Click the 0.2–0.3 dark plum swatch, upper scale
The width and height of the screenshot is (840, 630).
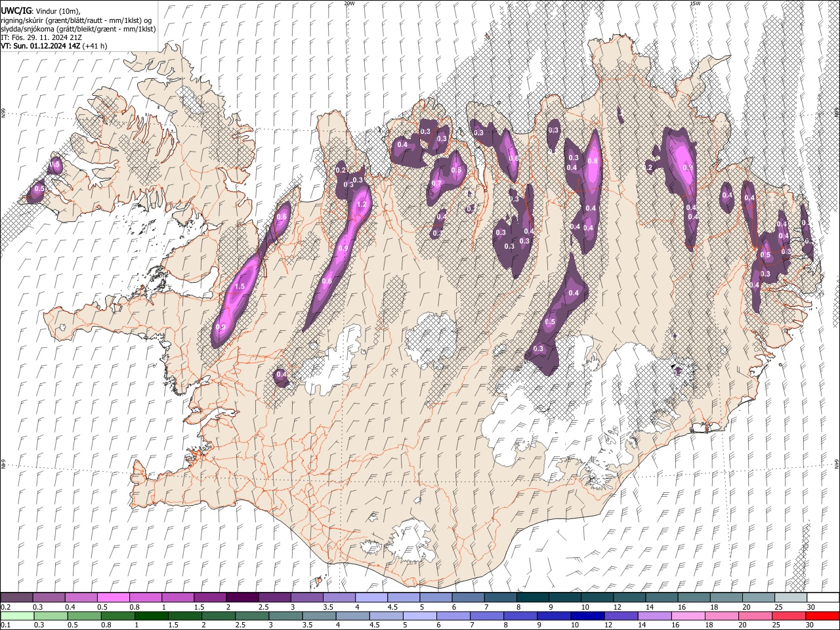point(16,598)
